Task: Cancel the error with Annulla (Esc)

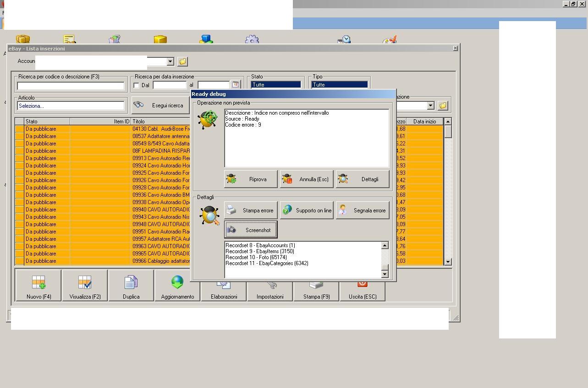Action: tap(307, 179)
